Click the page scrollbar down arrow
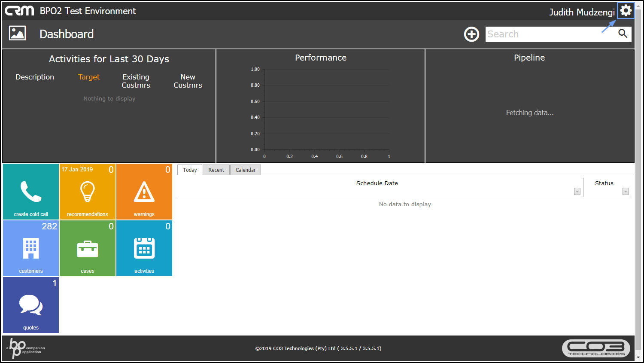 (x=639, y=357)
